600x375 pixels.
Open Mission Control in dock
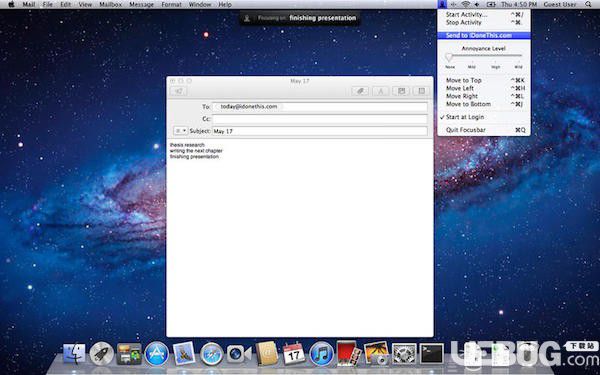point(129,353)
